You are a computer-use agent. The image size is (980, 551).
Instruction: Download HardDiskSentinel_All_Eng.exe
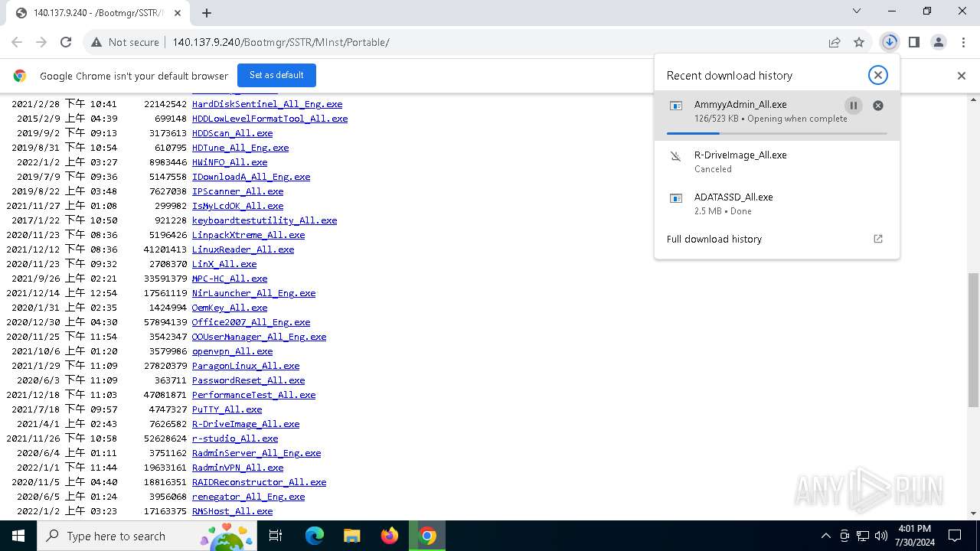point(267,104)
